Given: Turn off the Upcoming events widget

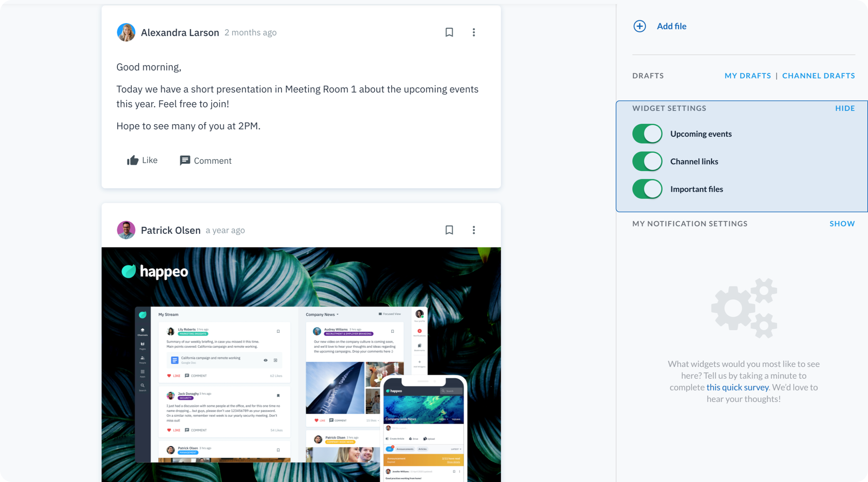Looking at the screenshot, I should pos(647,134).
